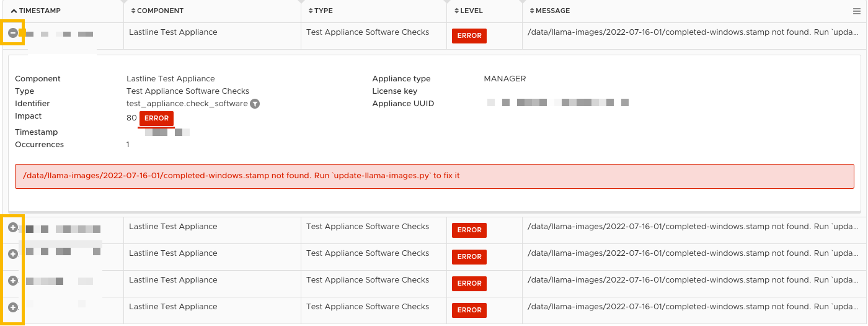This screenshot has height=326, width=868.
Task: Expand the bottom row with its plus icon
Action: tap(13, 307)
